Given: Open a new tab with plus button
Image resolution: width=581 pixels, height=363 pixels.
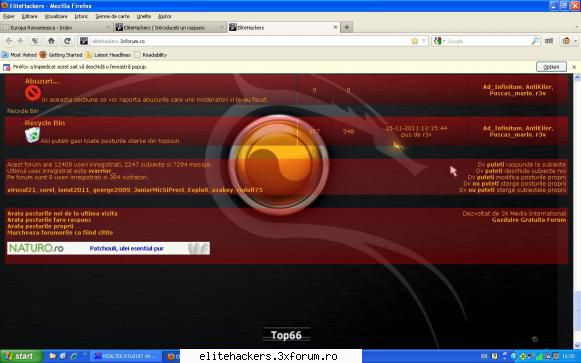Looking at the screenshot, I should [346, 27].
